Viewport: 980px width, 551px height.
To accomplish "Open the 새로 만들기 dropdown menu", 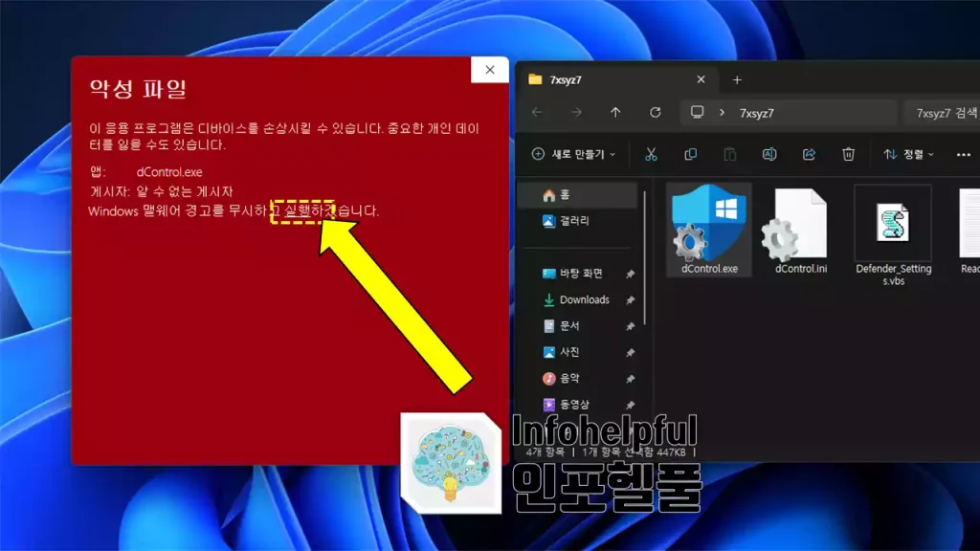I will [573, 154].
